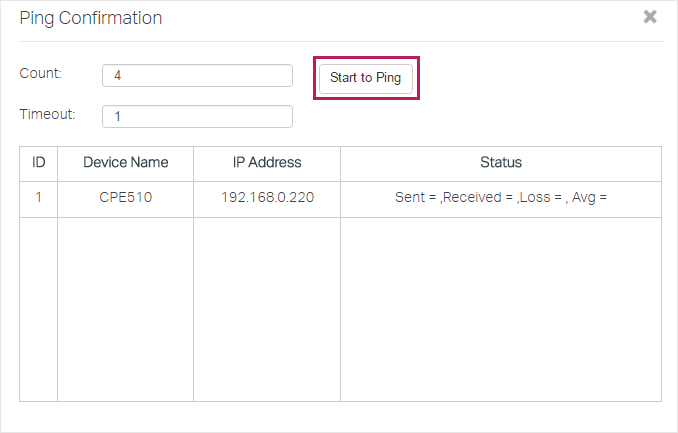Click the Timeout label
This screenshot has width=678, height=433.
pos(47,114)
